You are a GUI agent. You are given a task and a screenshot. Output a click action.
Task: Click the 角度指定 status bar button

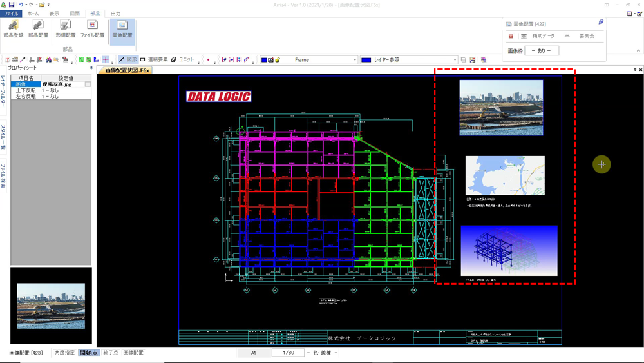tap(64, 353)
